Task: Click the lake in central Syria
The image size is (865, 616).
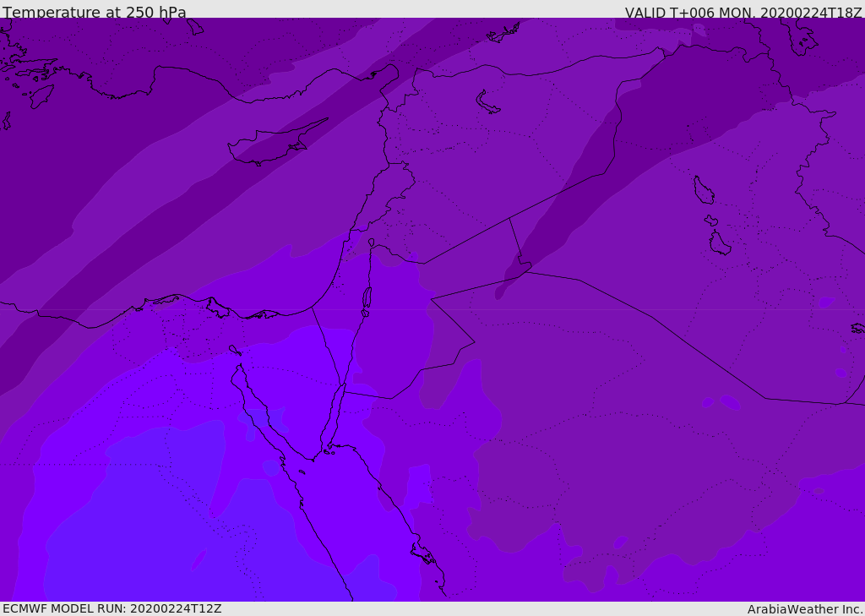Action: pyautogui.click(x=487, y=102)
